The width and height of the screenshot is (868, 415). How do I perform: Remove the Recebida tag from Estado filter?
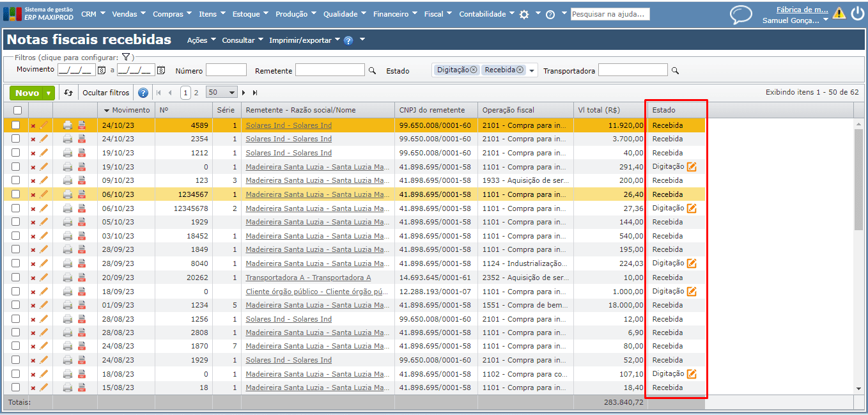[x=520, y=70]
